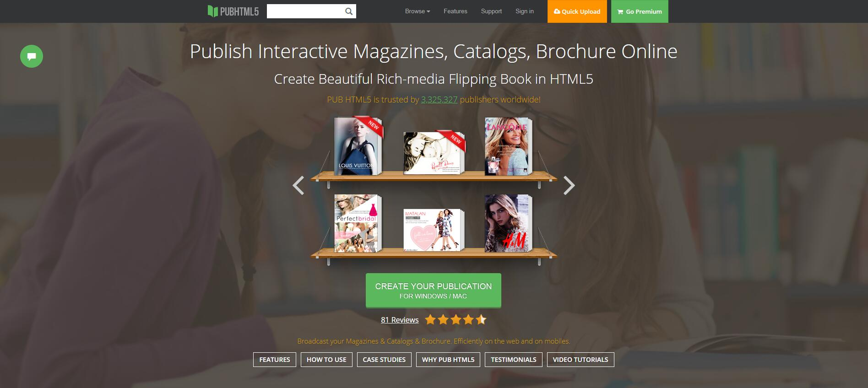Open the Browse dropdown menu

(x=418, y=11)
